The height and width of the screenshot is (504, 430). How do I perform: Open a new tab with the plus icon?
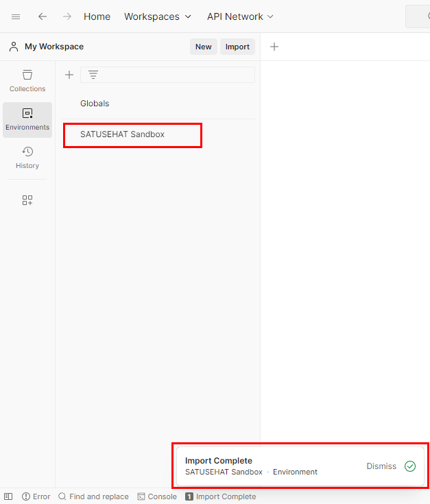(274, 47)
